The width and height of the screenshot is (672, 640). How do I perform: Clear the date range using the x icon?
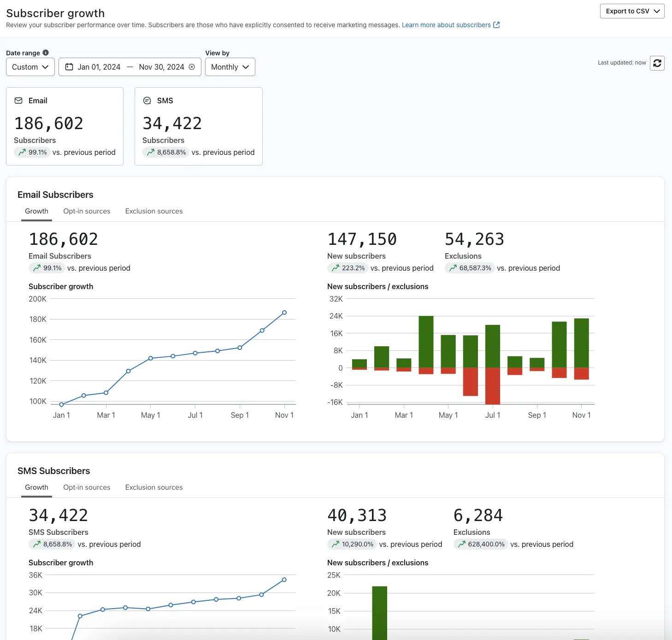pyautogui.click(x=192, y=67)
